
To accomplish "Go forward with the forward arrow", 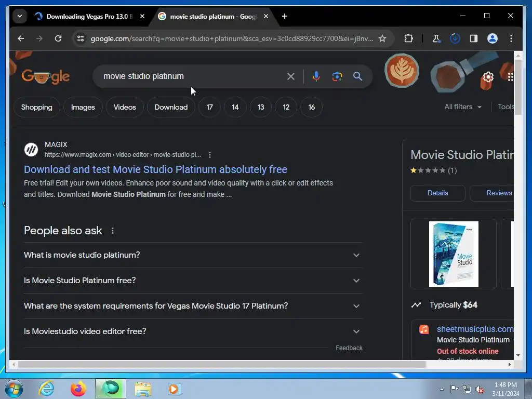I will (x=39, y=38).
